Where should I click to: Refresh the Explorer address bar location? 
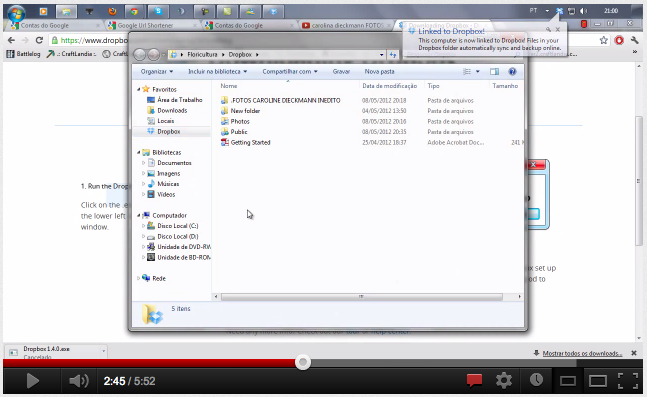pyautogui.click(x=393, y=54)
